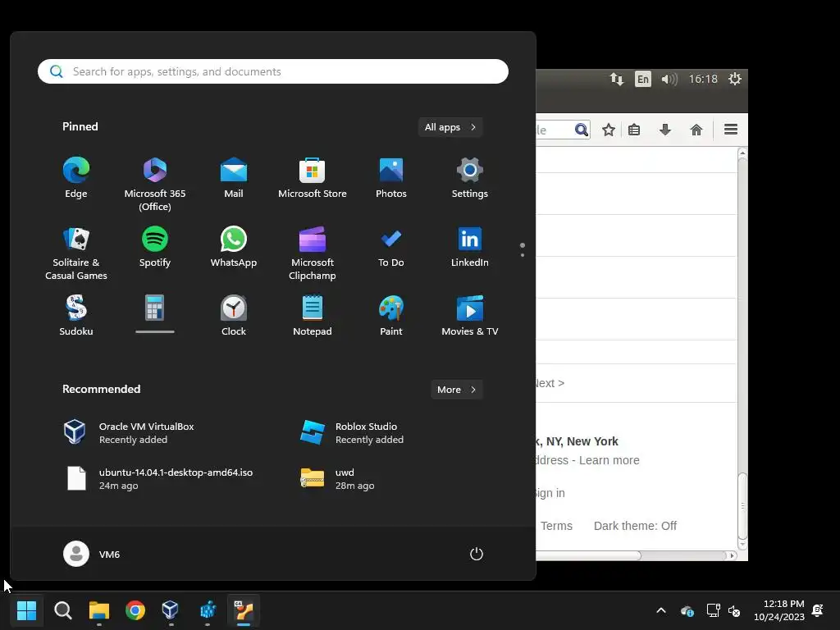Open recommended Oracle VM VirtualBox

129,433
